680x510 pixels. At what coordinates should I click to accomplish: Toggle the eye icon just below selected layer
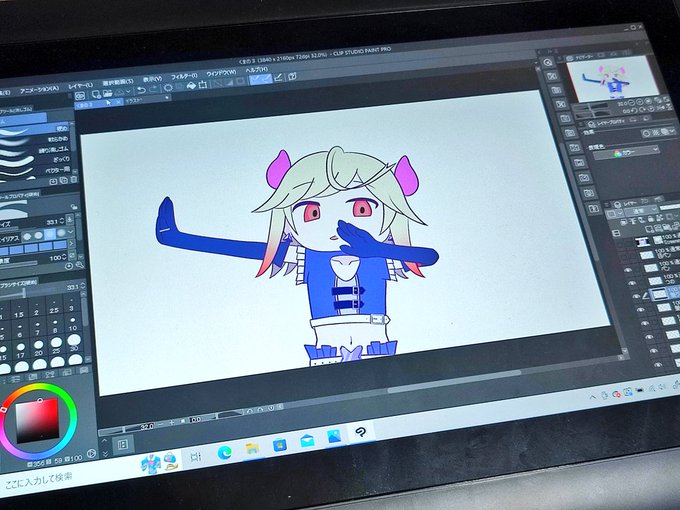[x=641, y=311]
